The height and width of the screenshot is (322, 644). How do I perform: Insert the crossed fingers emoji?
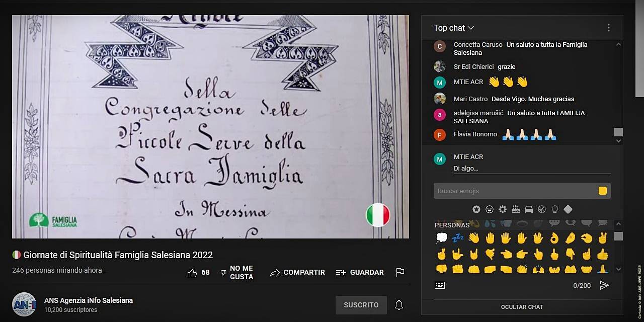click(x=442, y=254)
